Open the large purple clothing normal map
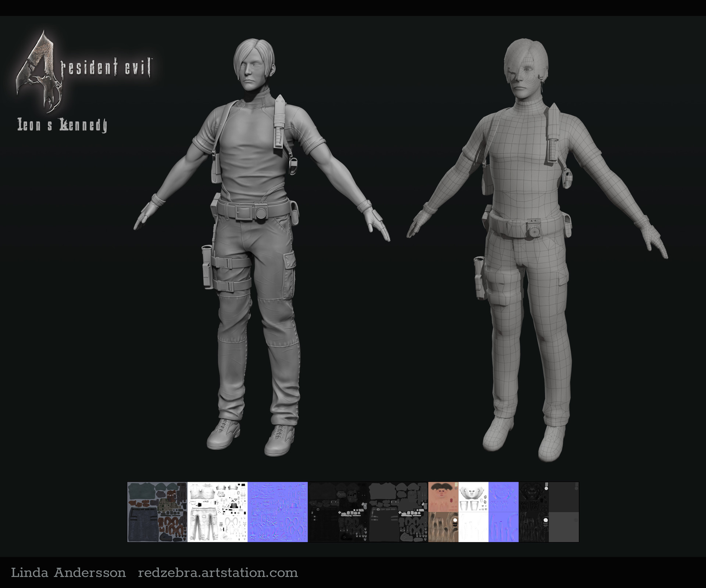Screen dimensions: 706x588 (x=278, y=512)
